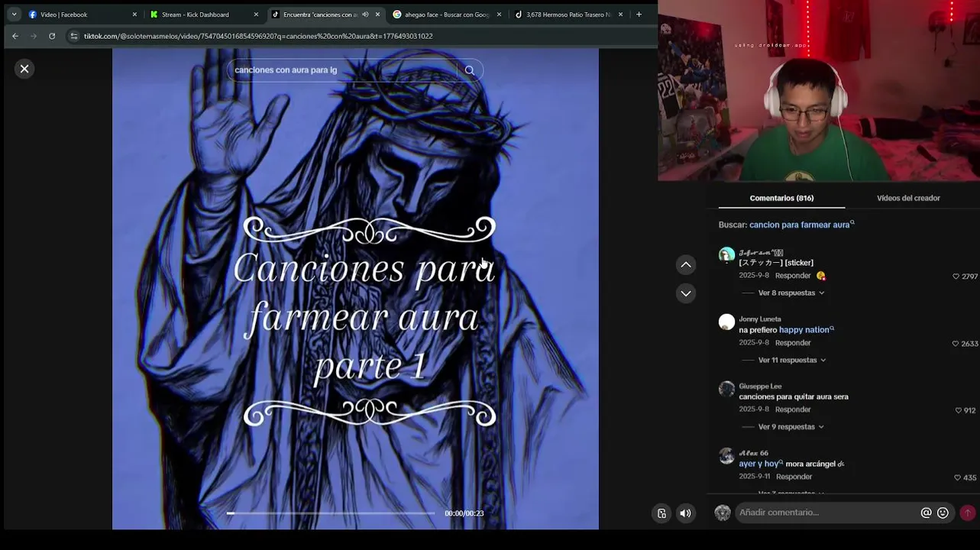The image size is (980, 550).
Task: Close the active TikTok browser tab
Action: coord(377,15)
